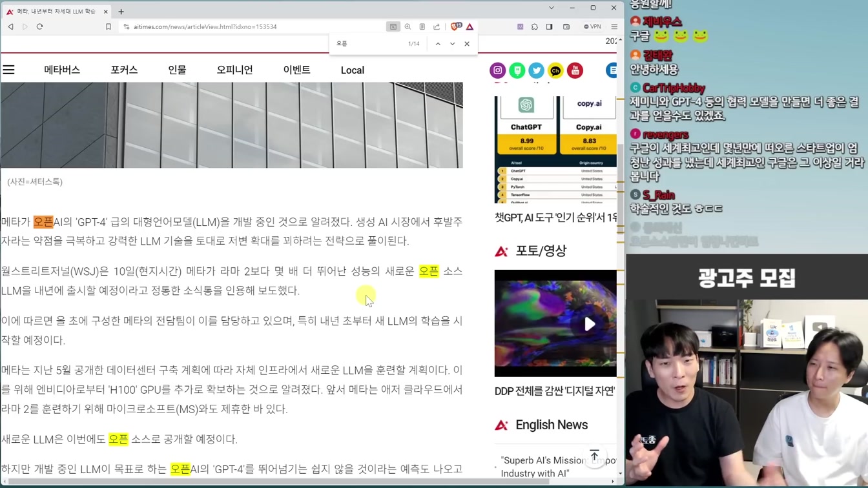868x488 pixels.
Task: Open the 인물 navigation menu
Action: click(x=177, y=70)
